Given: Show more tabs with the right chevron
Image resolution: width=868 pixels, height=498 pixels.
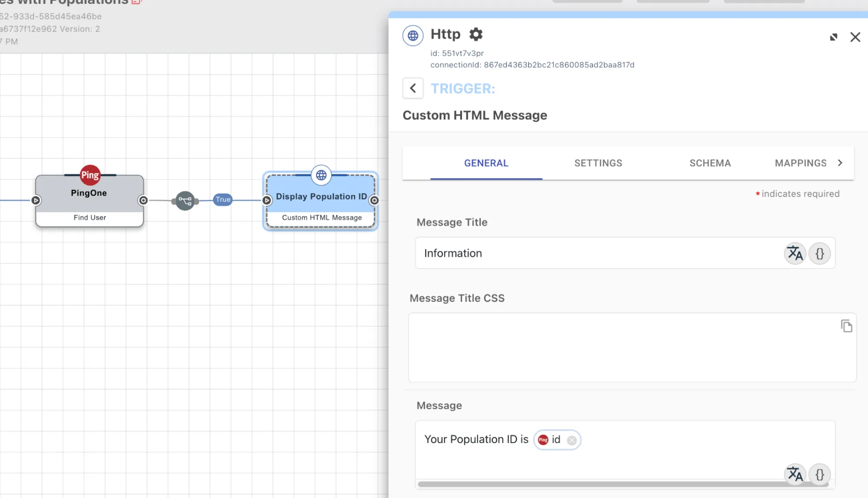Looking at the screenshot, I should (x=840, y=163).
